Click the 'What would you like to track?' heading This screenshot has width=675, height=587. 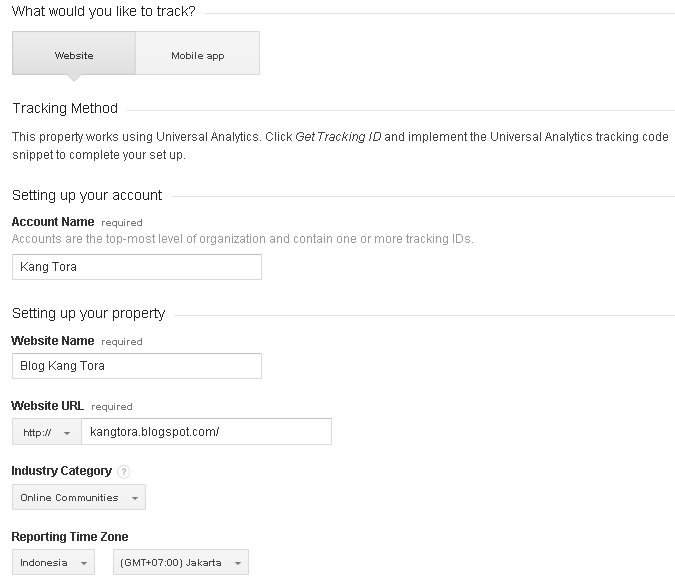(x=104, y=12)
